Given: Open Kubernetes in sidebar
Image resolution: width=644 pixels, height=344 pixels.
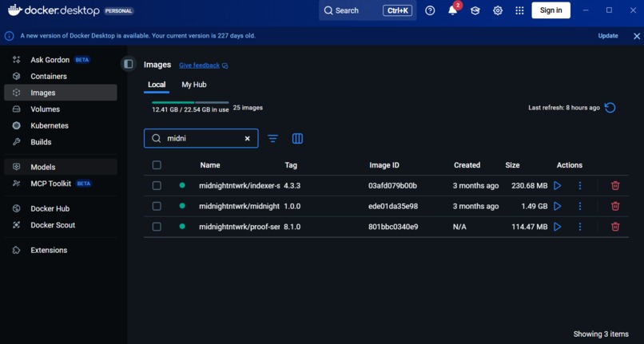Looking at the screenshot, I should click(61, 125).
